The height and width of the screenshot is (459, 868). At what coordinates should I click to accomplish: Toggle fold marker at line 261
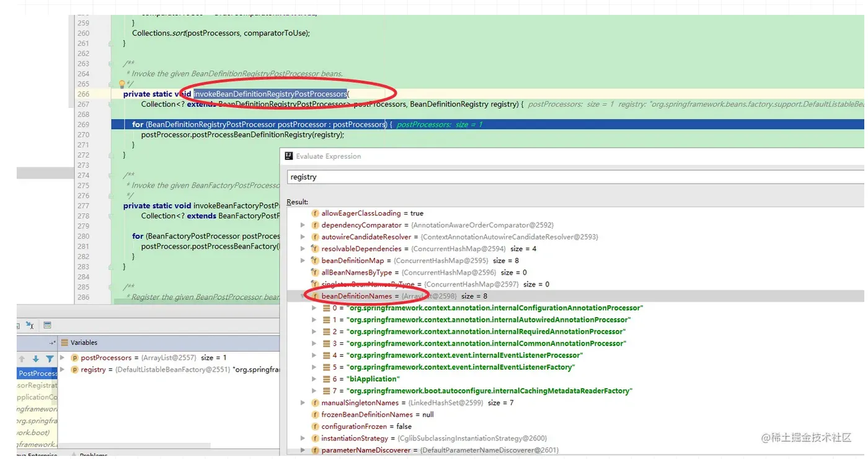point(110,43)
